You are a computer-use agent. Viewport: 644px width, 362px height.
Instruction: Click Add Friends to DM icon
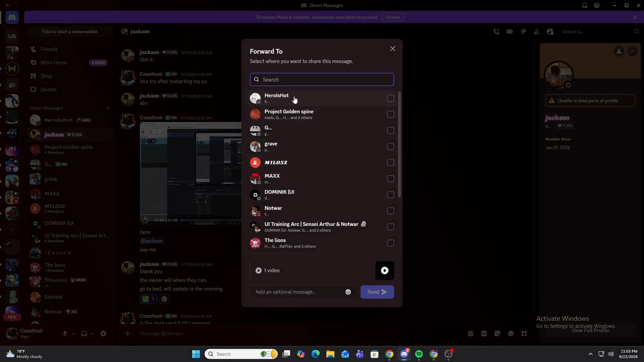tap(537, 32)
